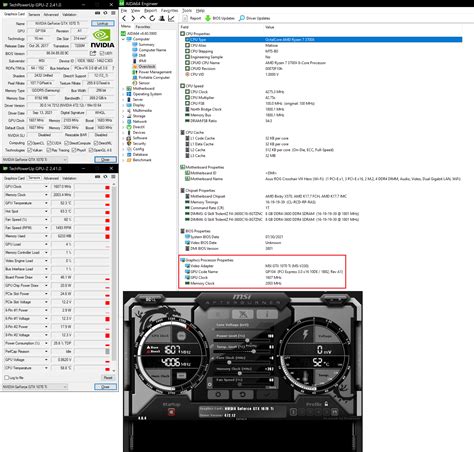Click Afterburner apply checkmark button
Screen dimensions: 474x452
(x=267, y=394)
